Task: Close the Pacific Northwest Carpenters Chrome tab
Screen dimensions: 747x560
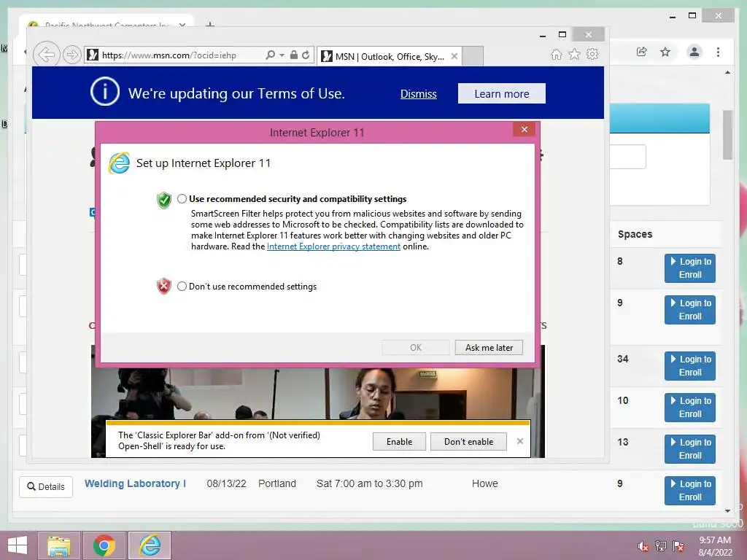Action: click(x=182, y=24)
